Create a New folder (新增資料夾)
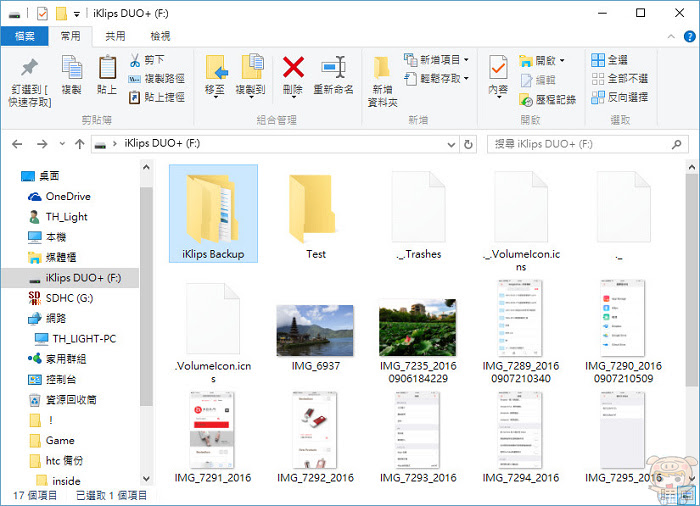 point(383,82)
